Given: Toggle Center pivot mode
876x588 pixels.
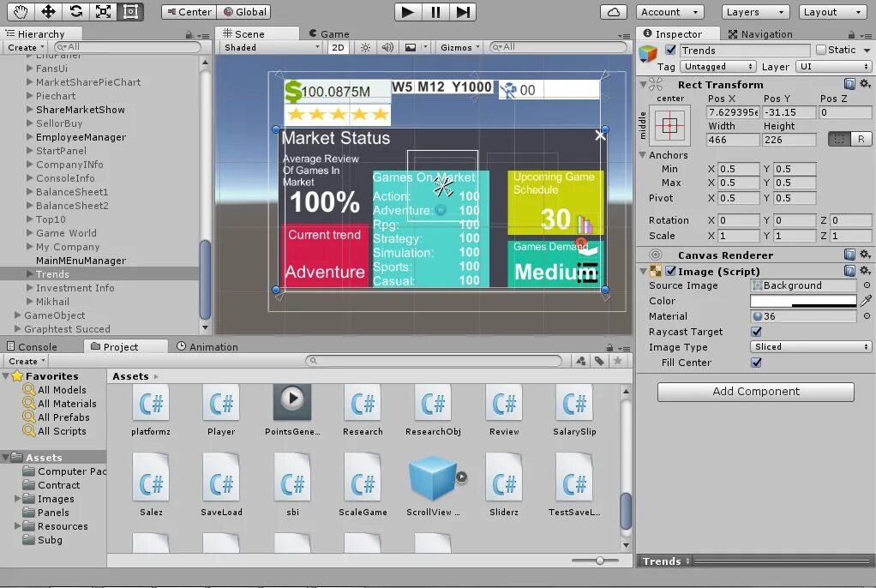Looking at the screenshot, I should [x=189, y=12].
